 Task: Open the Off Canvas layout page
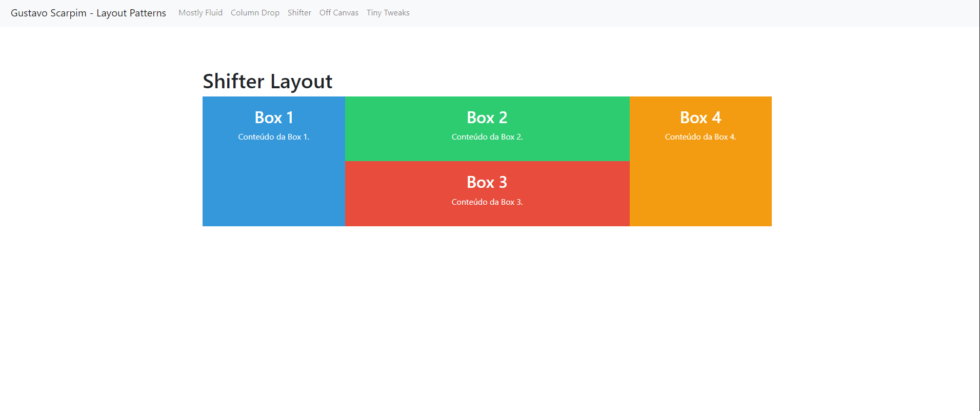[339, 13]
